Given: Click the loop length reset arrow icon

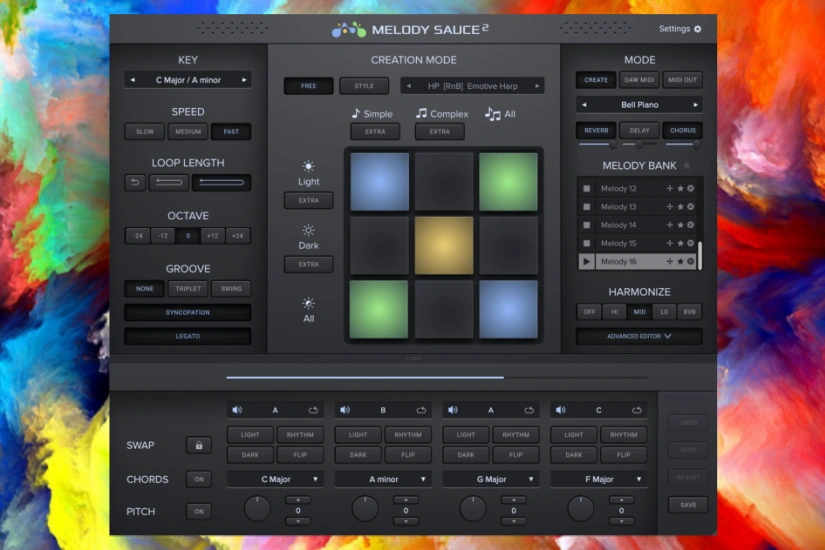Looking at the screenshot, I should (135, 183).
